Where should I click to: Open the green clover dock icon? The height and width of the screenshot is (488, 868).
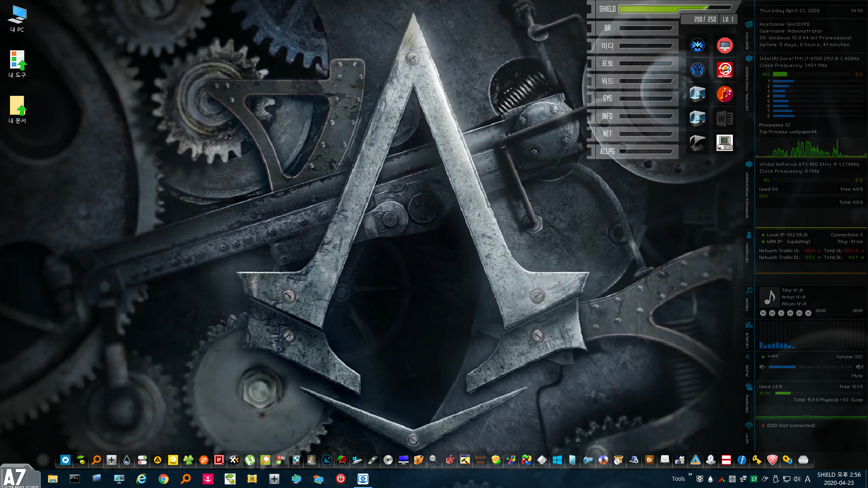(x=188, y=460)
